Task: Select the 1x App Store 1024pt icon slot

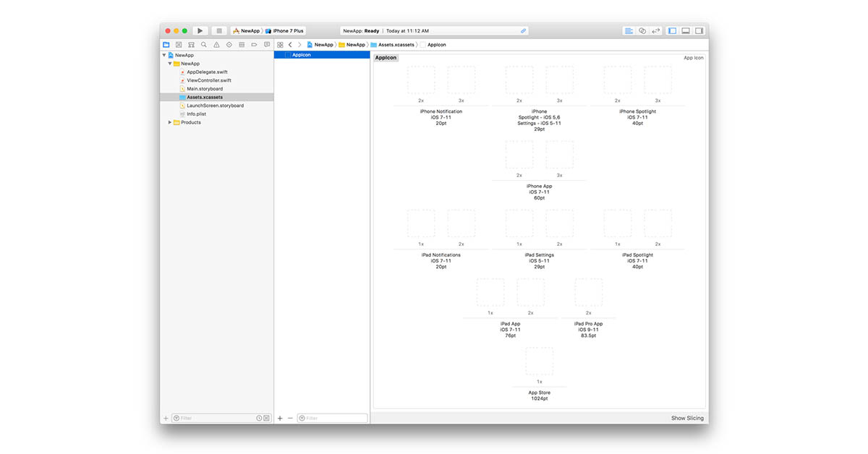Action: point(538,360)
